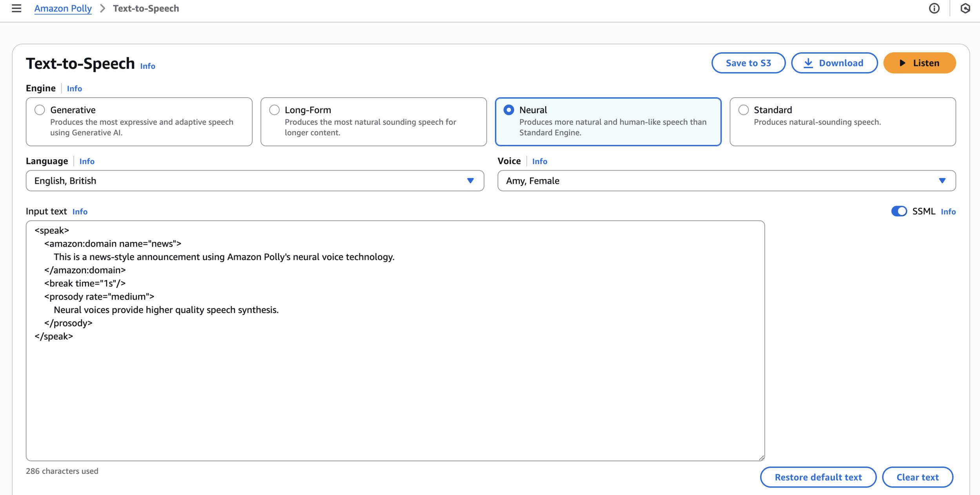The height and width of the screenshot is (495, 980).
Task: Click the Clear text button
Action: tap(917, 477)
